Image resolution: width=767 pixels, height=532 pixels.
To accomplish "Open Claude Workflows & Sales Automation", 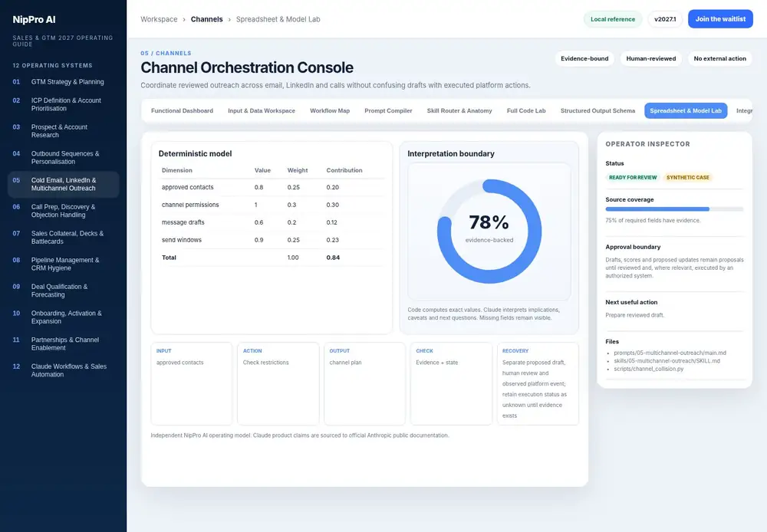I will [63, 370].
